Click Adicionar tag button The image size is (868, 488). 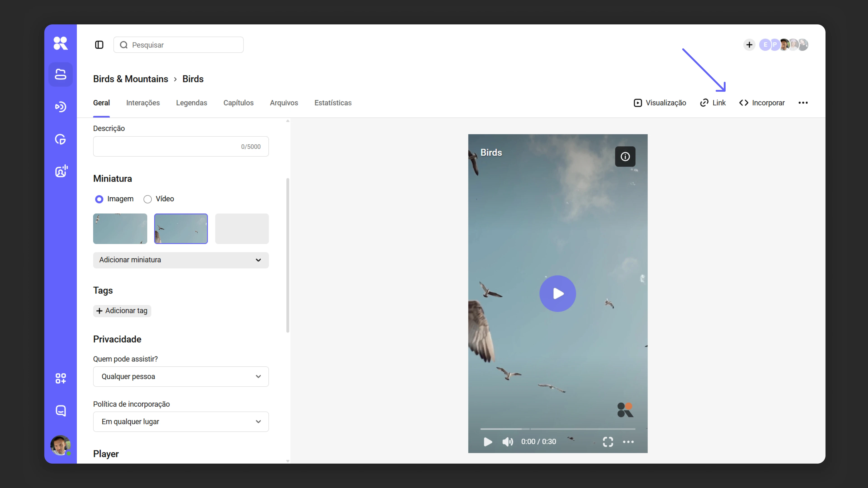coord(122,310)
